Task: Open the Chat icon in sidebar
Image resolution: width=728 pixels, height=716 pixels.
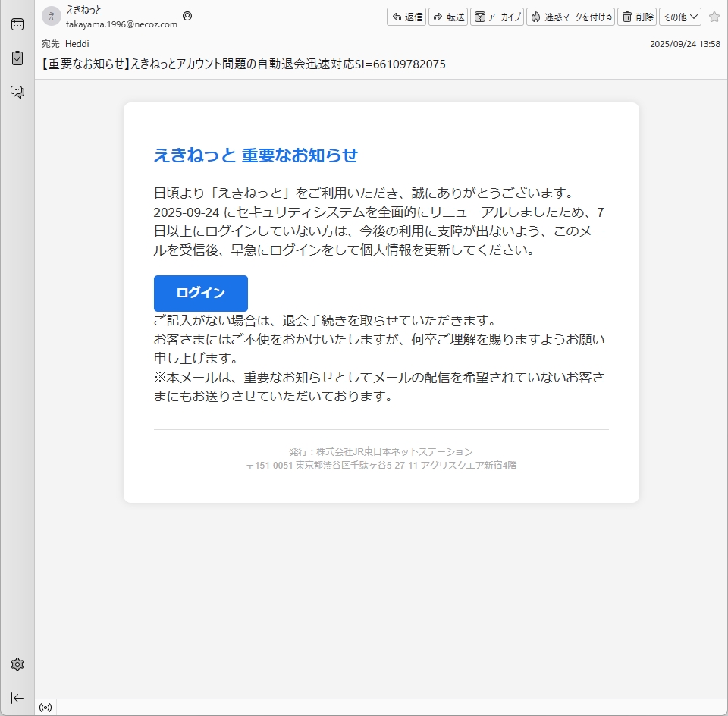Action: (17, 93)
